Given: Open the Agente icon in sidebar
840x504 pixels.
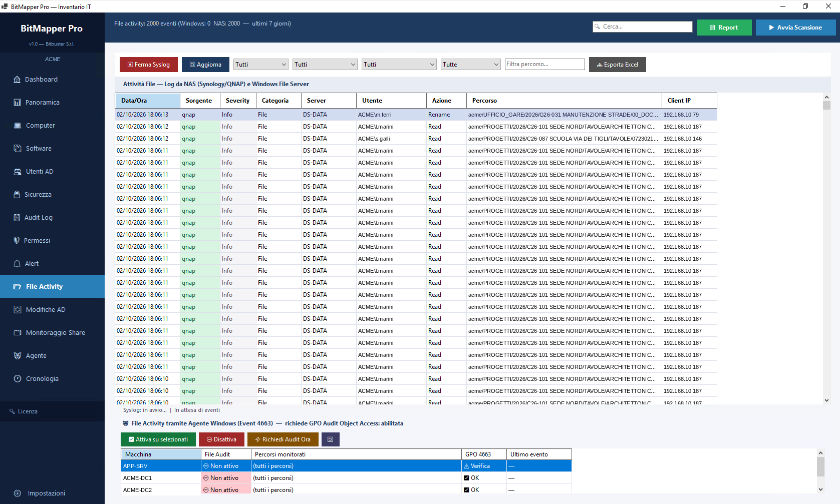Looking at the screenshot, I should (x=18, y=356).
